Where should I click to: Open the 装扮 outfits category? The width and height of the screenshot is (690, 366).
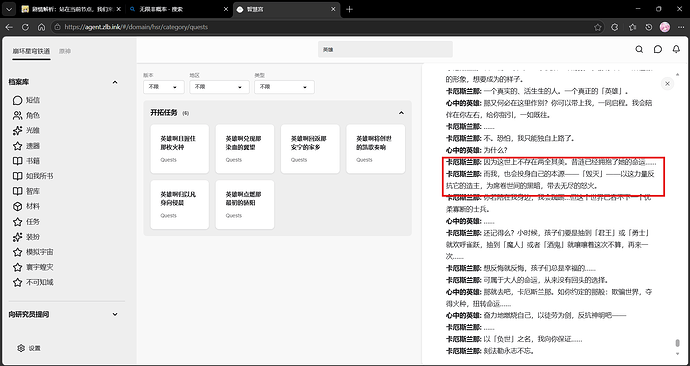[x=26, y=237]
